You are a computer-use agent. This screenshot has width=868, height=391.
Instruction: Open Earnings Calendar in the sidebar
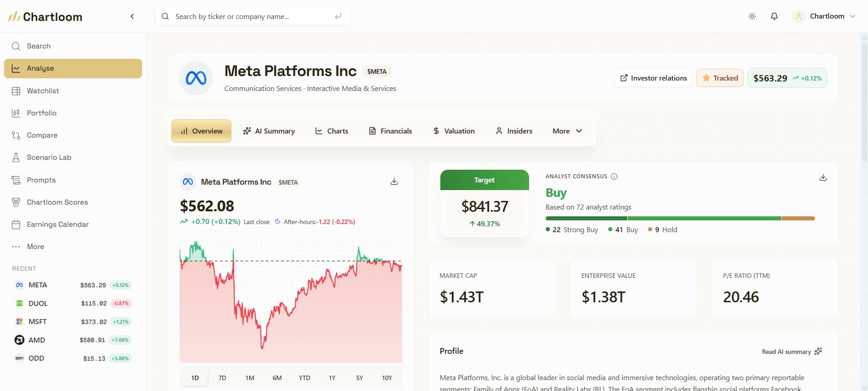point(73,224)
